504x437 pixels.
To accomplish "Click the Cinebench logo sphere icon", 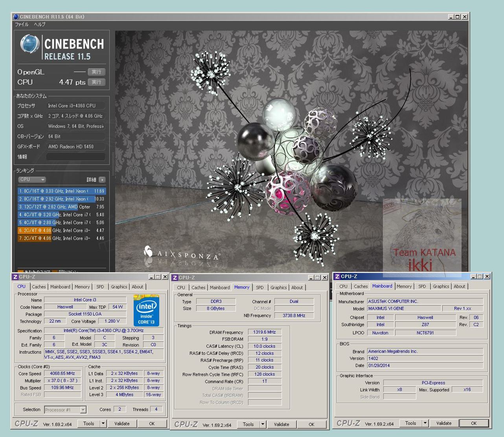I will pos(30,44).
